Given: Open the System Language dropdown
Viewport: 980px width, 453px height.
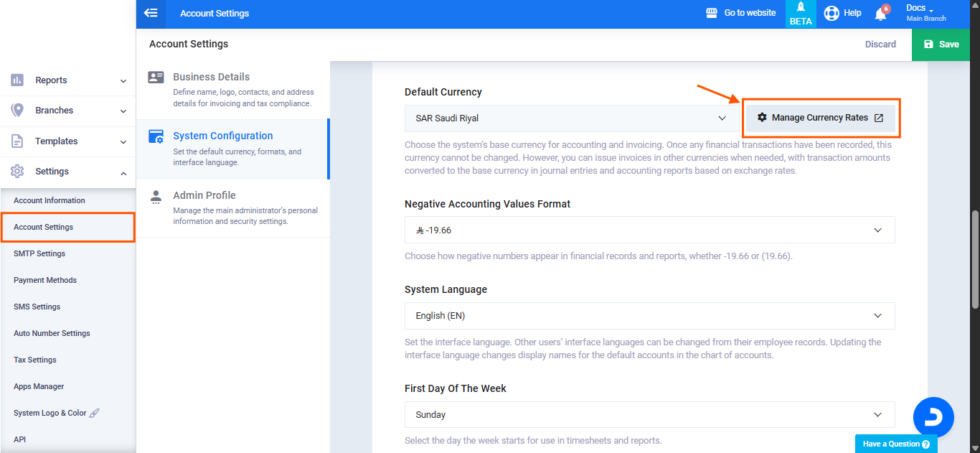Looking at the screenshot, I should (649, 316).
